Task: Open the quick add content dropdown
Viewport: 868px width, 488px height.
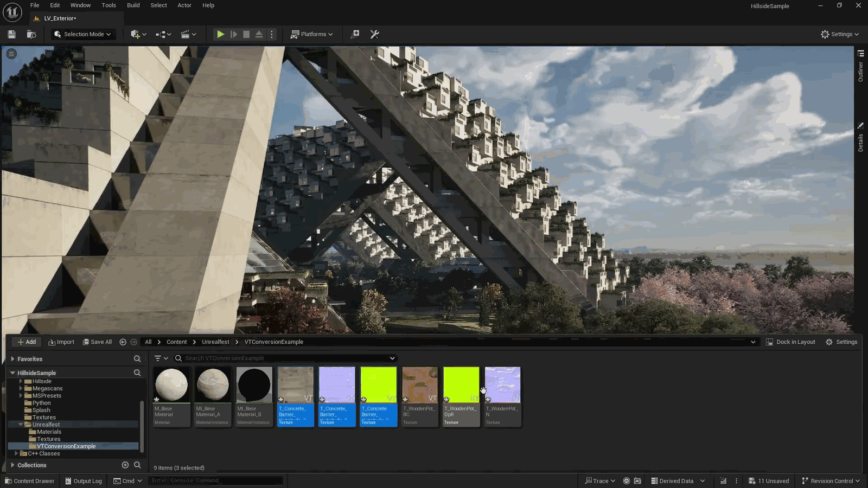Action: point(138,34)
